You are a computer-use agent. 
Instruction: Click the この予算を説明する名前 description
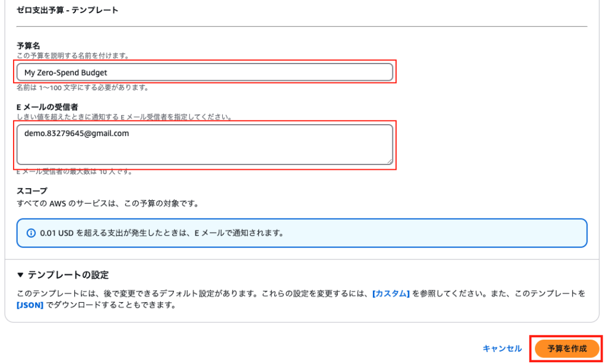[x=73, y=56]
